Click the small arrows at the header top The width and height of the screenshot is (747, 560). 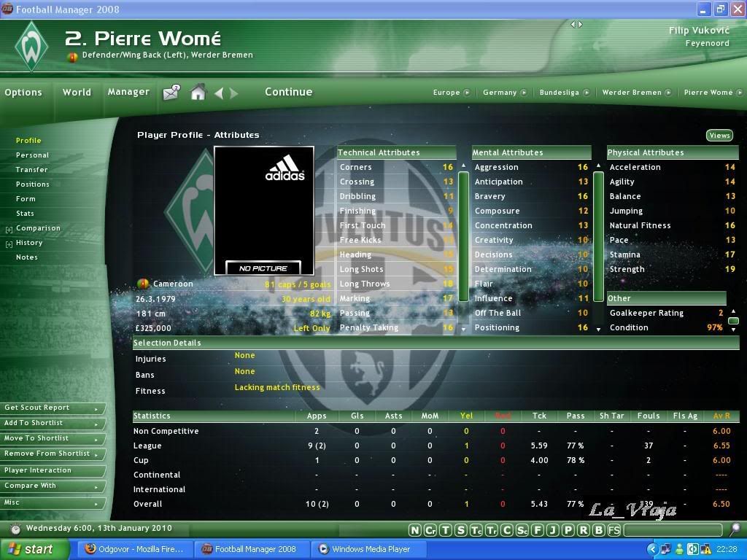[x=576, y=24]
